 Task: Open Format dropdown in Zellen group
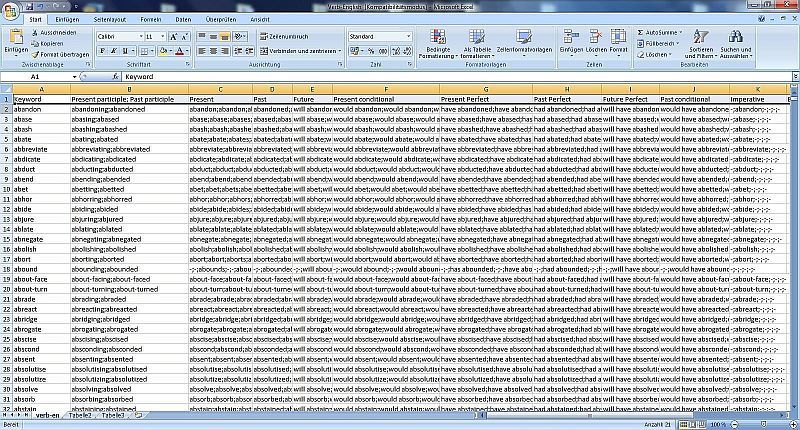[x=618, y=42]
